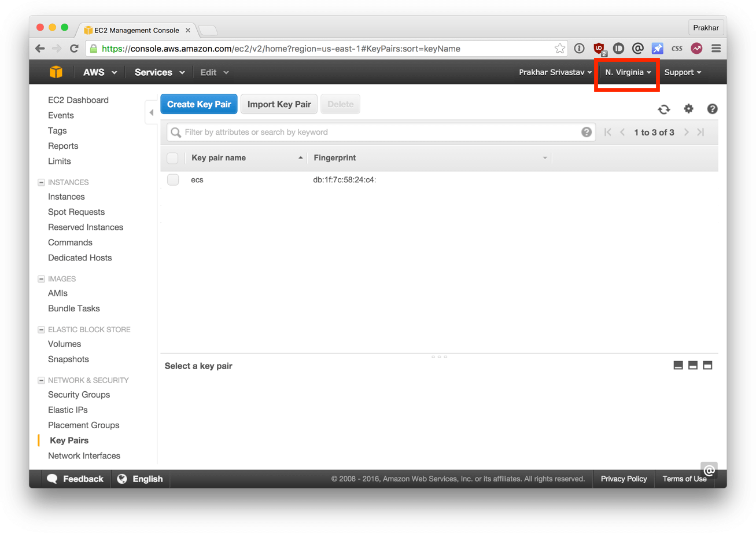The image size is (756, 533).
Task: Open the help question mark icon
Action: coord(713,108)
